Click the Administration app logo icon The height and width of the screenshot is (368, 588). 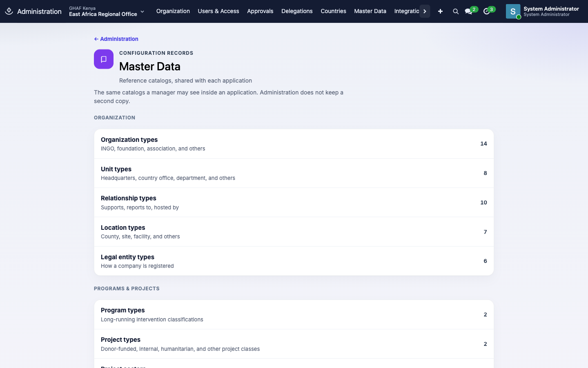click(9, 11)
